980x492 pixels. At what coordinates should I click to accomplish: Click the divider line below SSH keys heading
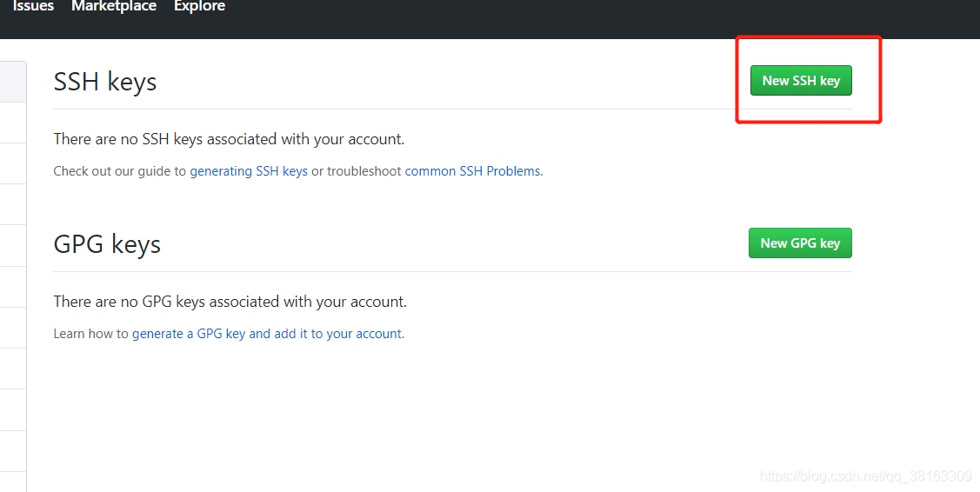(452, 109)
